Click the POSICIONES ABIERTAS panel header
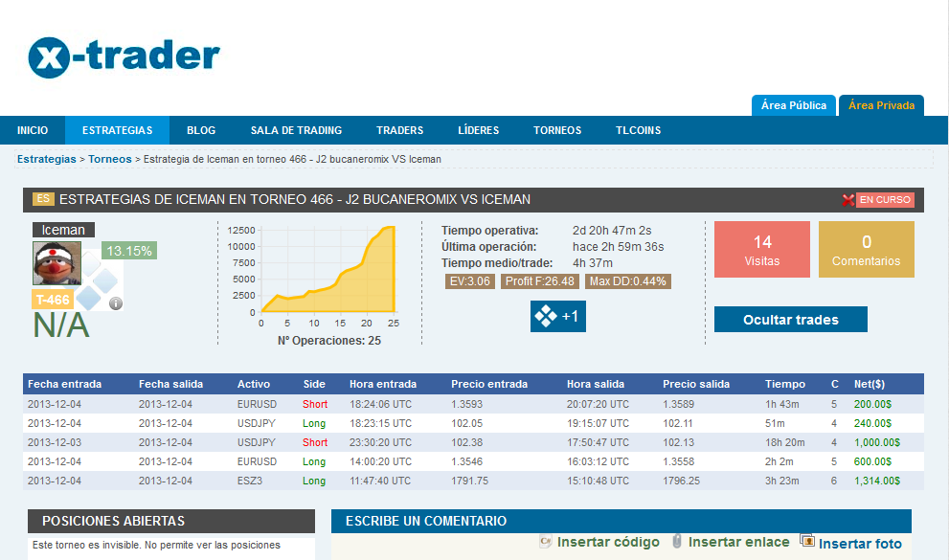949x560 pixels. tap(171, 521)
